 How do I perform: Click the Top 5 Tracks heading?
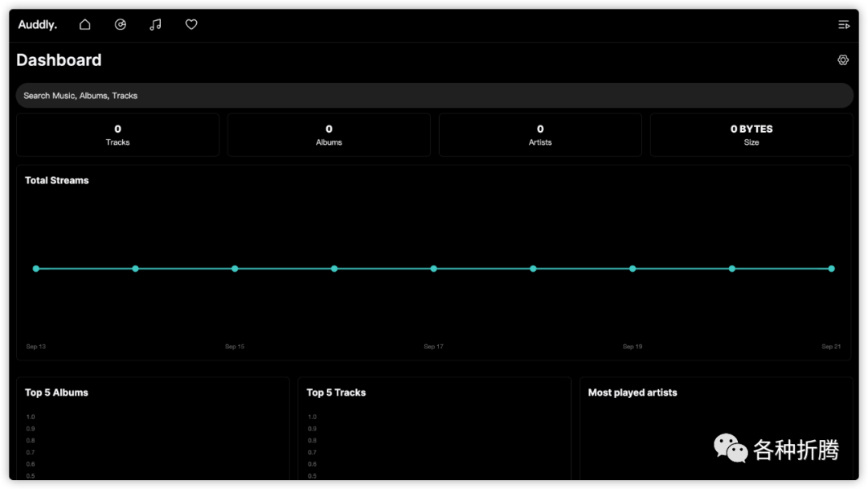click(336, 392)
